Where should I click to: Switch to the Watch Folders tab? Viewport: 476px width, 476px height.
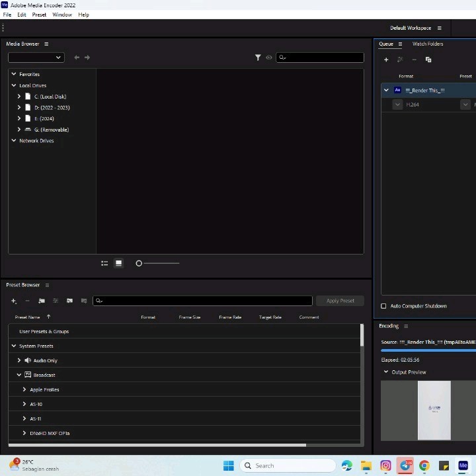428,44
